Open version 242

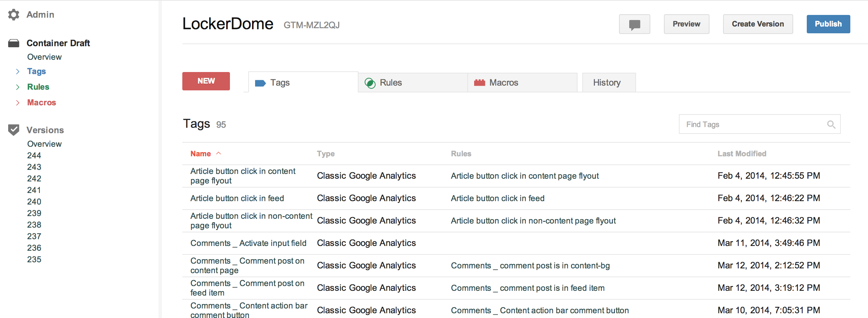pyautogui.click(x=34, y=179)
